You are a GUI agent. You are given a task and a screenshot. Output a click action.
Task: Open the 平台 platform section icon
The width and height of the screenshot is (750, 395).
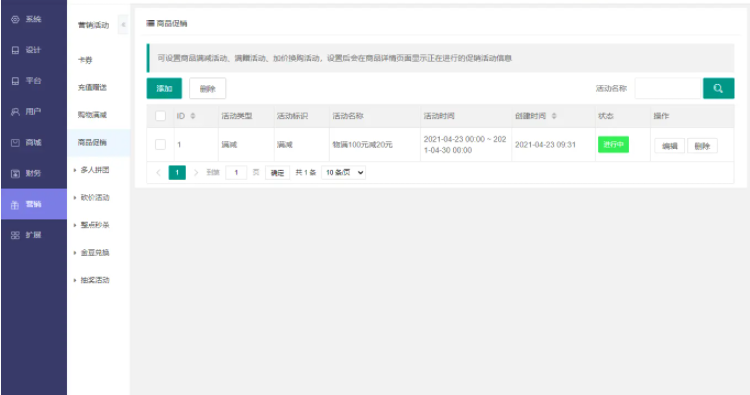[x=15, y=81]
